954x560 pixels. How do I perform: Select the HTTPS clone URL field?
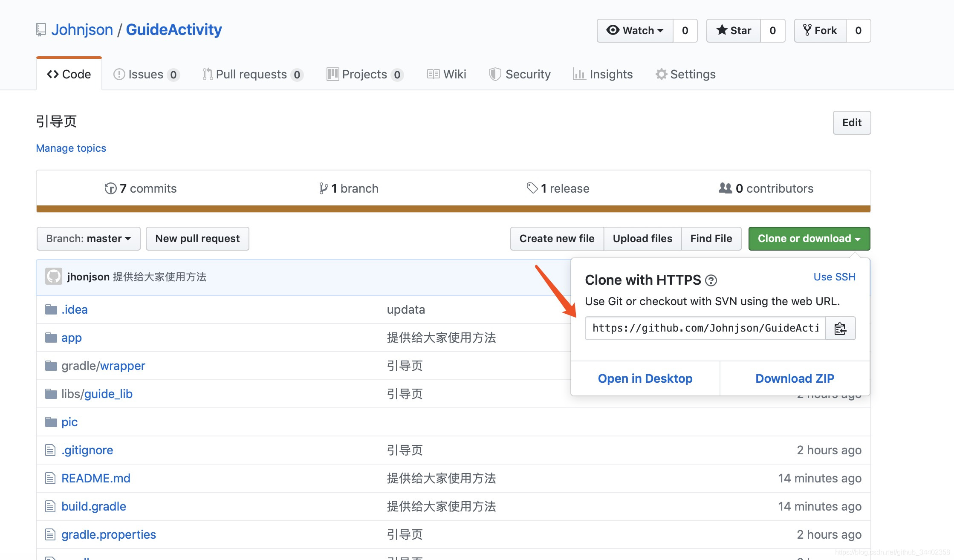[x=705, y=328]
